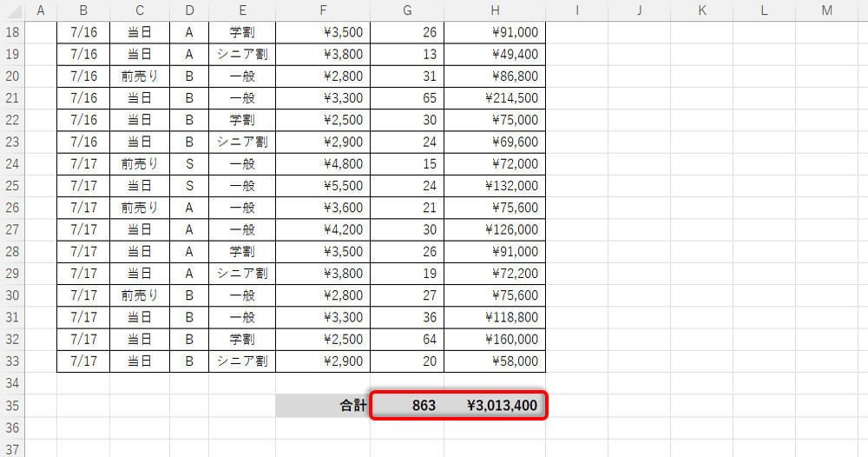868x457 pixels.
Task: Click シニア割 cell in row 23
Action: (242, 142)
